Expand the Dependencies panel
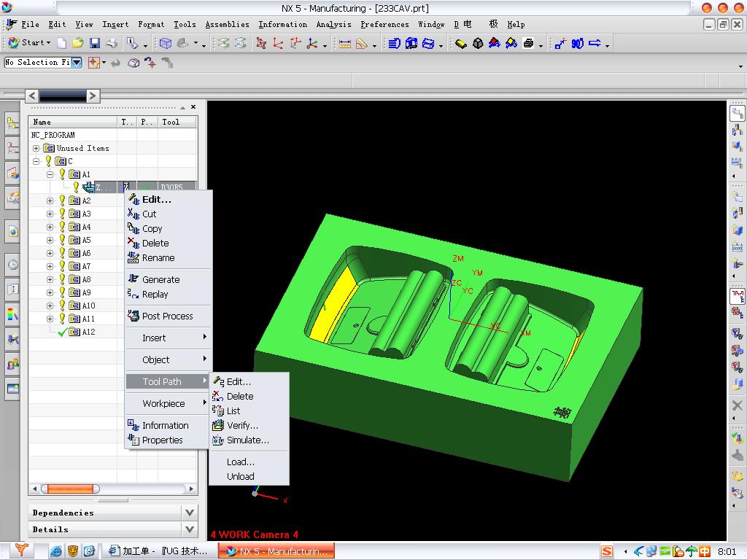The width and height of the screenshot is (747, 560). (x=190, y=513)
